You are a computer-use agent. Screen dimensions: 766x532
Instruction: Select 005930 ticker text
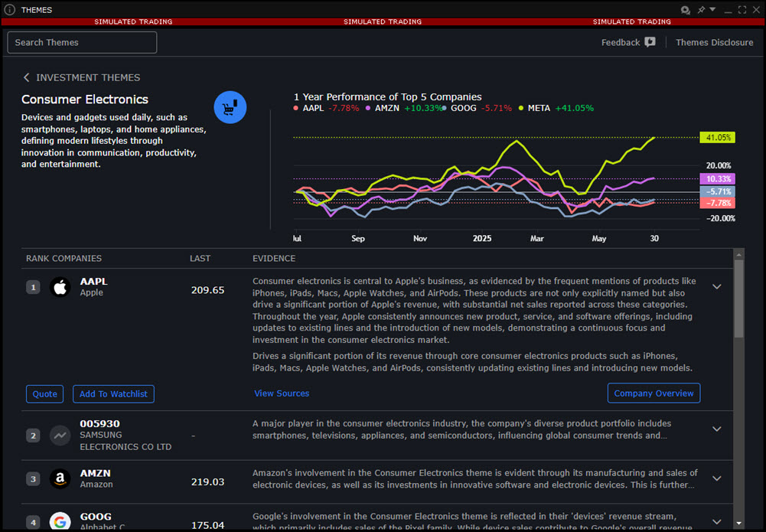pos(99,423)
